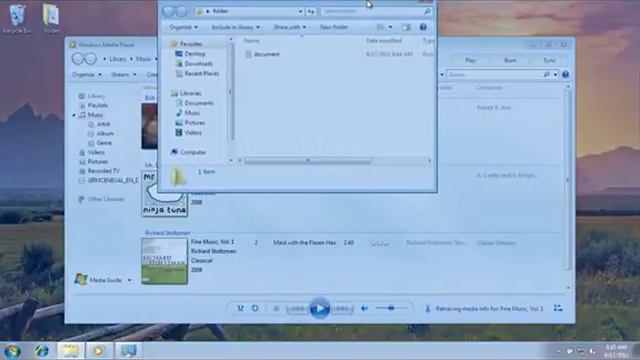Toggle shuffle in Media Player controls
The height and width of the screenshot is (360, 640).
240,308
